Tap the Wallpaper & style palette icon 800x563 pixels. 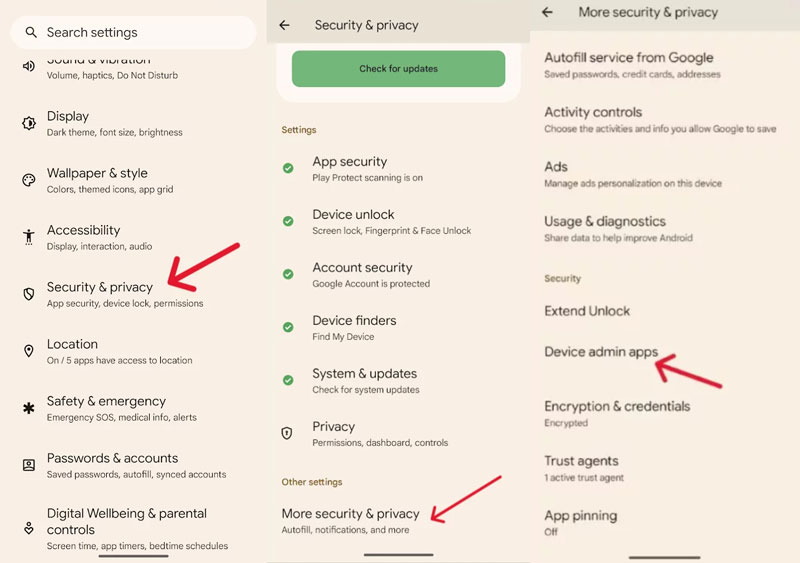pos(29,180)
